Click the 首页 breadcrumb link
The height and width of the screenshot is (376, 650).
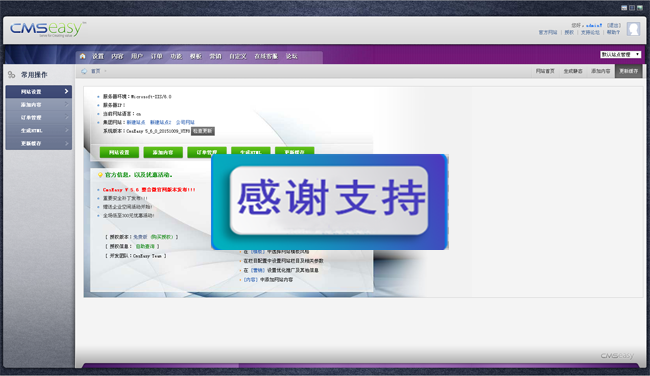96,71
